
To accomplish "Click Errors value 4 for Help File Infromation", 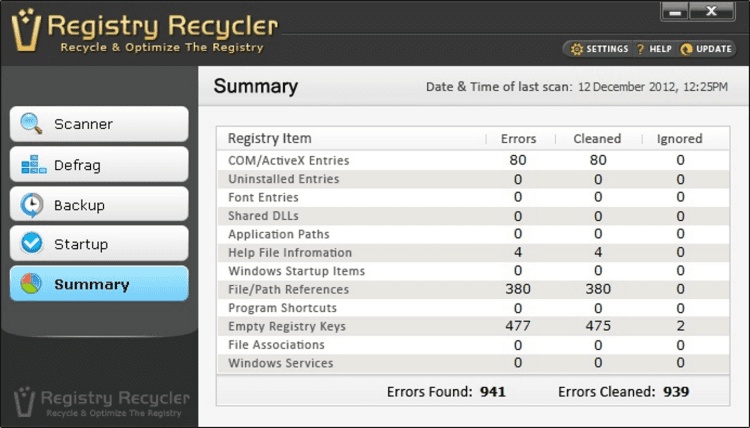I will click(518, 252).
